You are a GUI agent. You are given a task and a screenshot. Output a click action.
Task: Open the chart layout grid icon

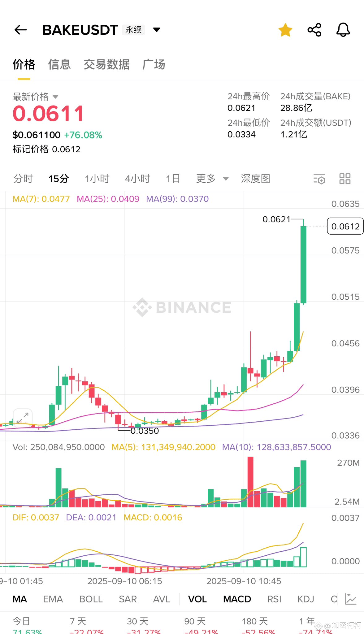[345, 179]
